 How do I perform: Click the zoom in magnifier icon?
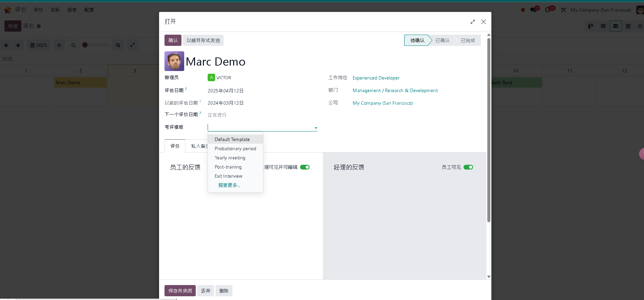(x=118, y=45)
